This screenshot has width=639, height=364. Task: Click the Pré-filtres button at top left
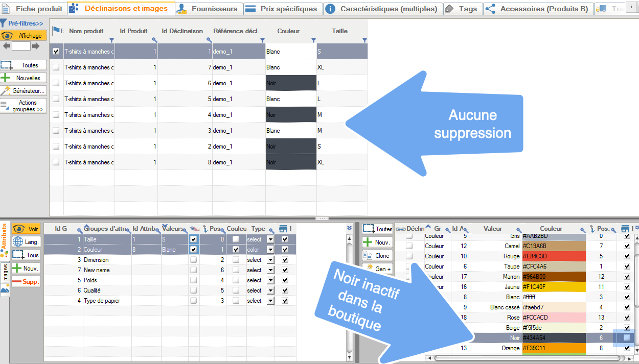coord(23,23)
